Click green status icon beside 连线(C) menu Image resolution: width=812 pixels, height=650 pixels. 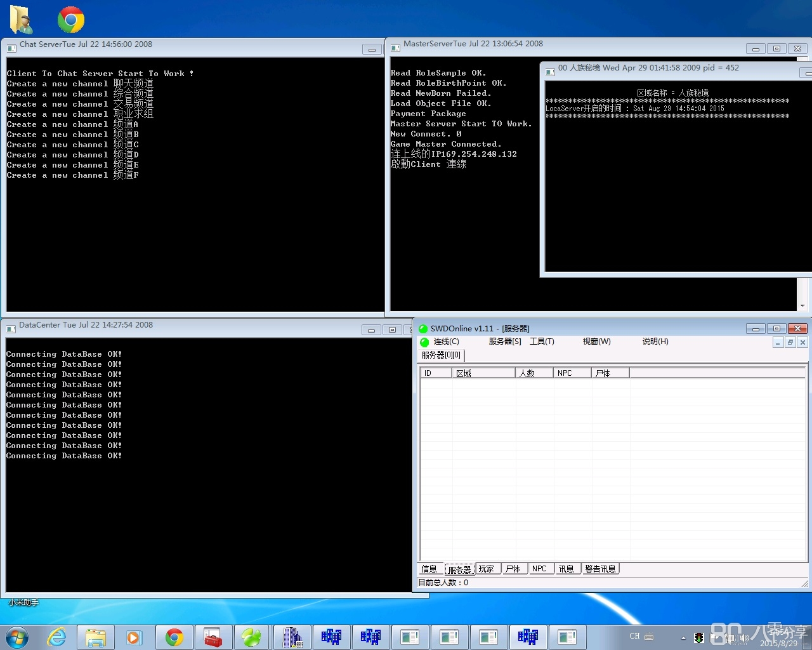[x=424, y=342]
